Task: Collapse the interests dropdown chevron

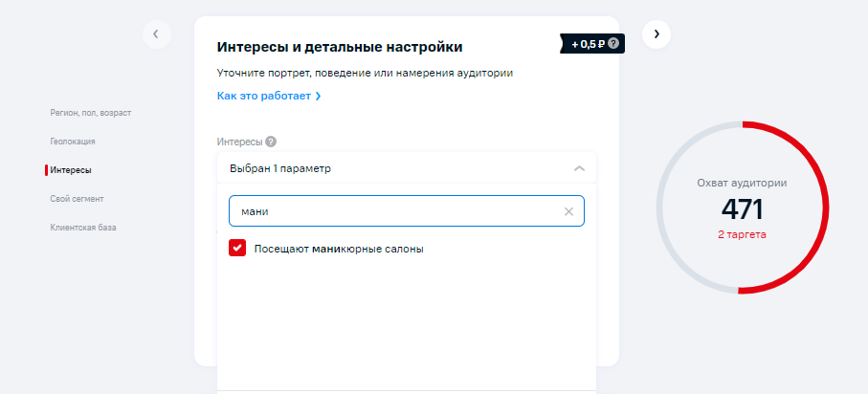Action: click(579, 168)
